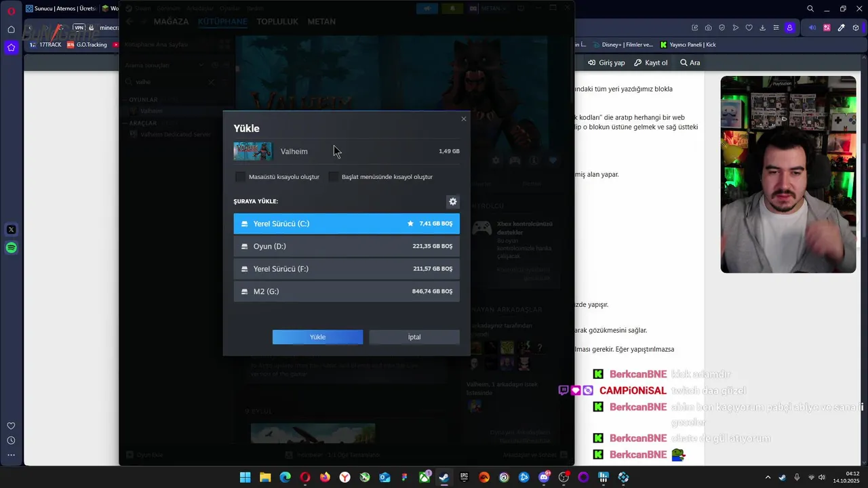This screenshot has width=868, height=488.
Task: Click the İptal button
Action: (x=414, y=337)
